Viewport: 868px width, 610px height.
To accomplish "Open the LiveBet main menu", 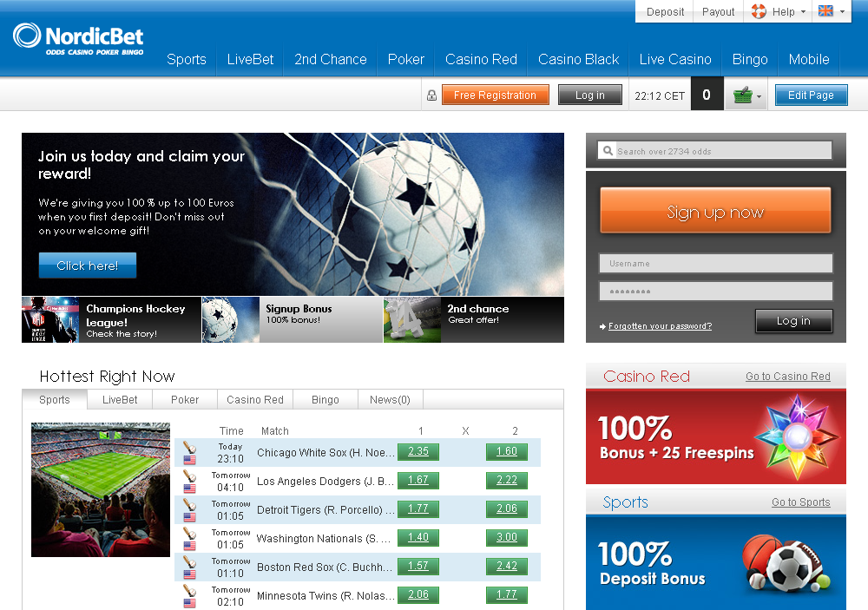I will click(250, 59).
